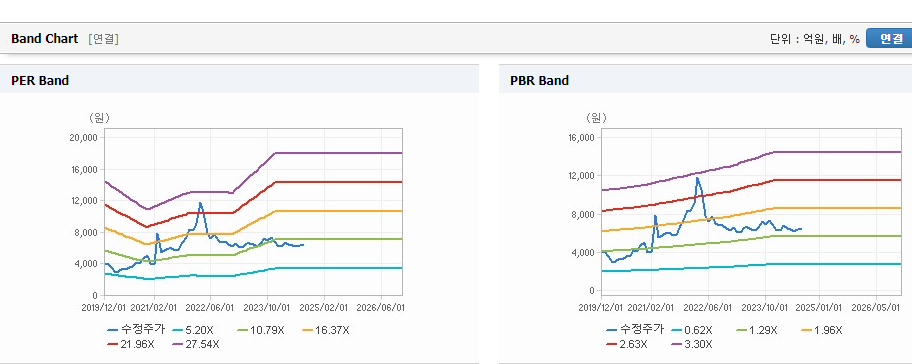Toggle the 16.37X legend series

point(326,330)
